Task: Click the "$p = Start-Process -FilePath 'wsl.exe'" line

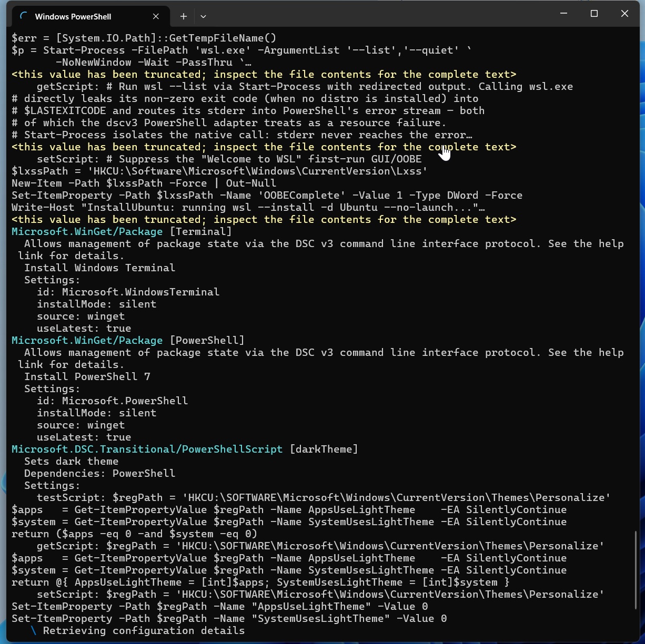Action: point(241,50)
